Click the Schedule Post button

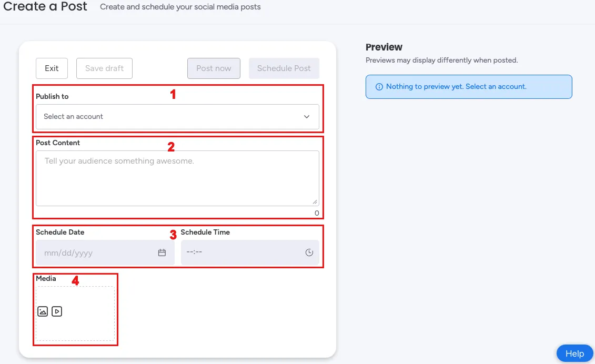pyautogui.click(x=284, y=68)
